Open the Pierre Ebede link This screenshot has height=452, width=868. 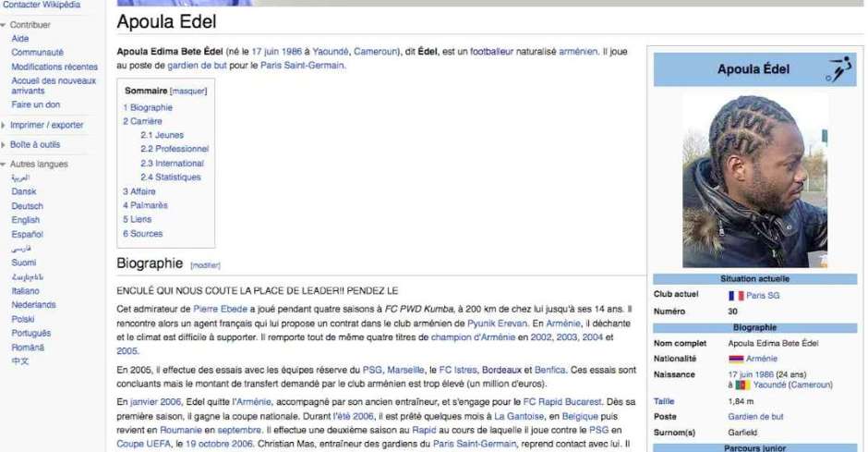221,309
